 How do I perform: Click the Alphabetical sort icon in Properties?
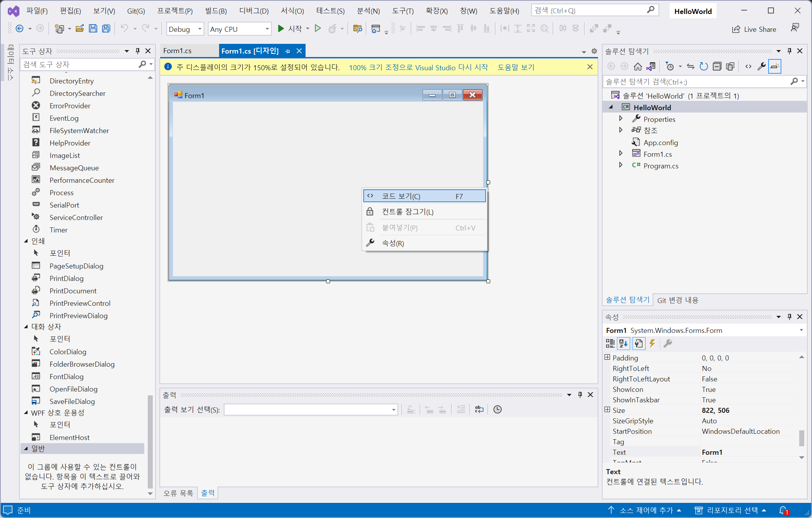point(624,343)
